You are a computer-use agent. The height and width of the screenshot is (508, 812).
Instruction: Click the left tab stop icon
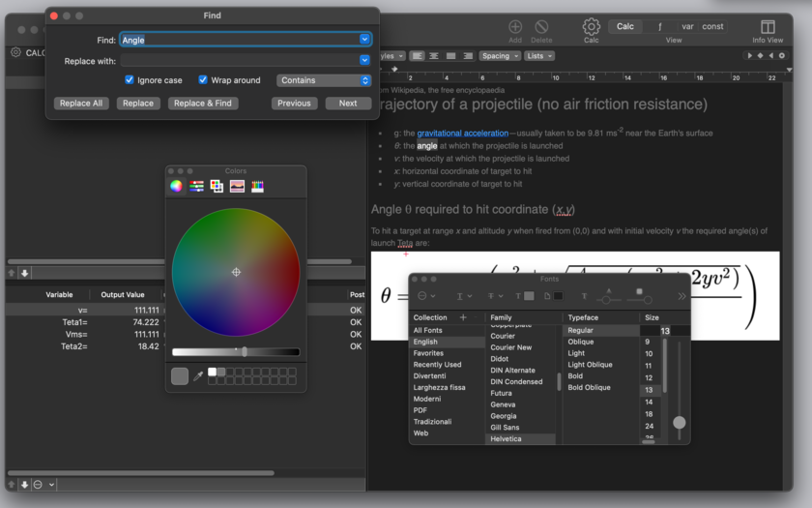click(x=749, y=55)
